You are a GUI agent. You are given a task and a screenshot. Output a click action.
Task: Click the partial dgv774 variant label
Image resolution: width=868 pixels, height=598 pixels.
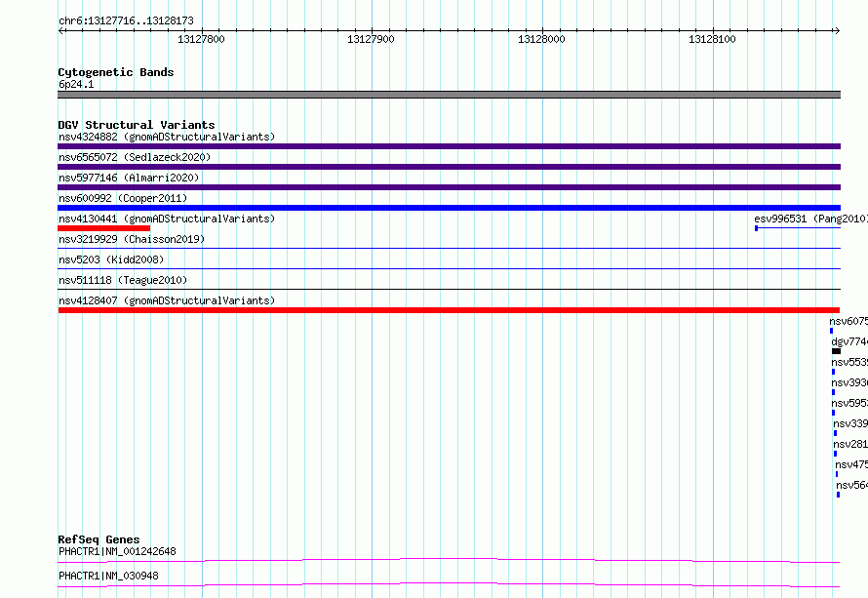(x=849, y=341)
